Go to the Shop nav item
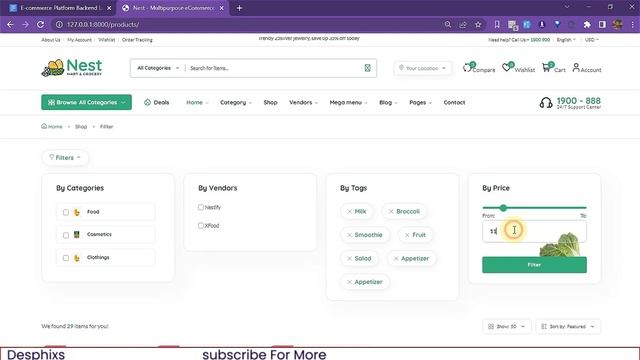 click(271, 102)
